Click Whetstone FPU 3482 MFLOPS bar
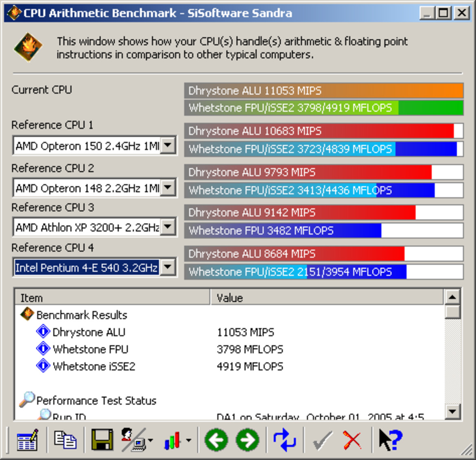The image size is (476, 460). coord(323,230)
